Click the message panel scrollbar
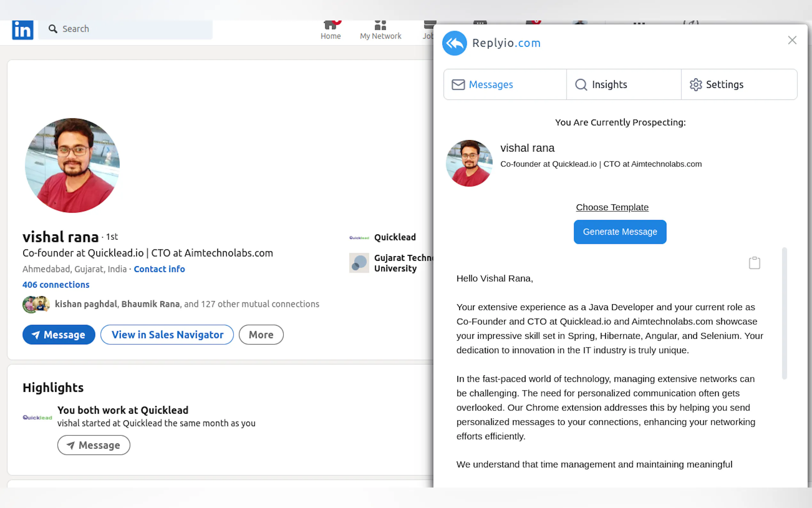 (x=784, y=313)
